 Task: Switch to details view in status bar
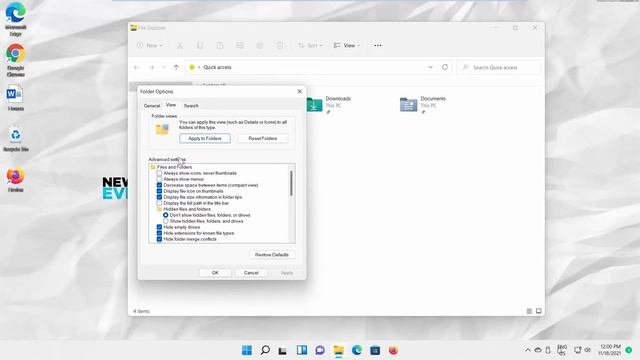pos(529,311)
